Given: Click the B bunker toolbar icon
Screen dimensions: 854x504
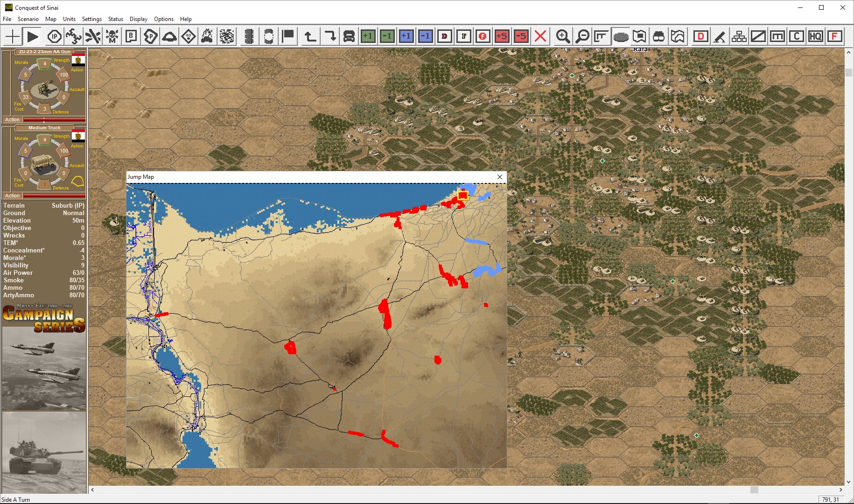Looking at the screenshot, I should (x=131, y=36).
